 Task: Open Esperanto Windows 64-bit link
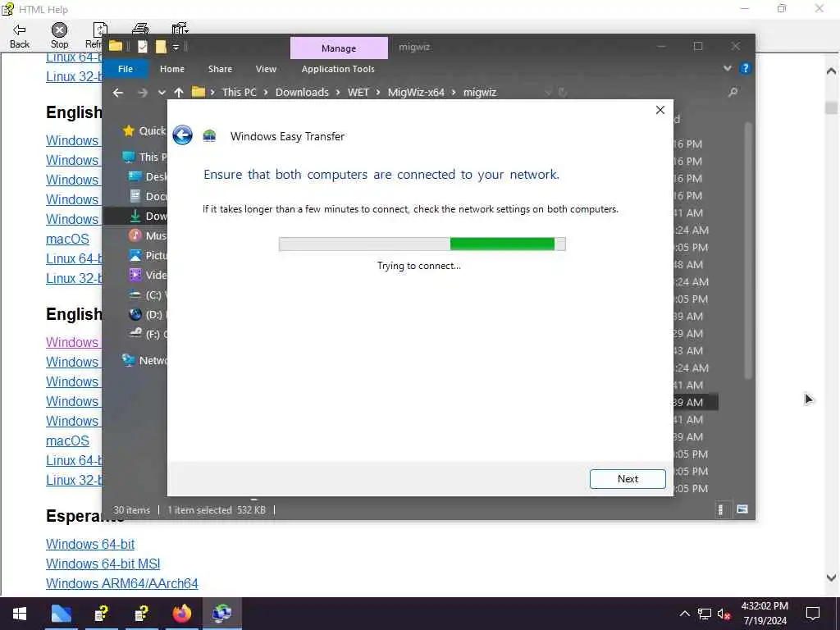pos(90,545)
